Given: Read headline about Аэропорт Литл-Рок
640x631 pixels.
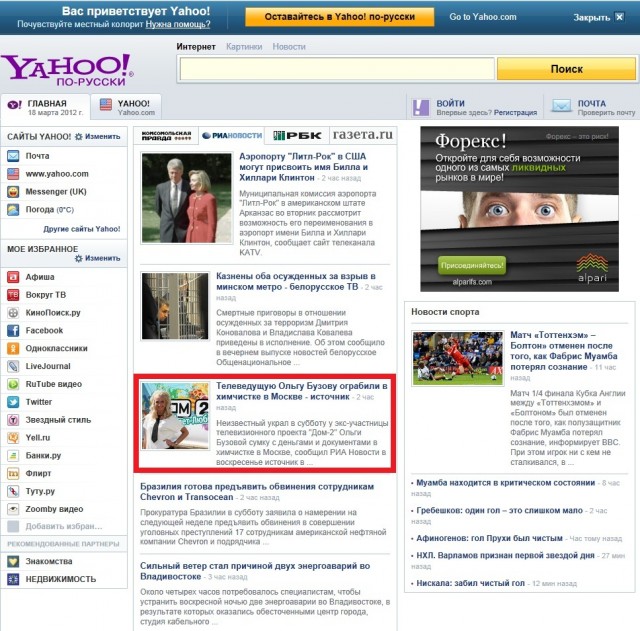Looking at the screenshot, I should [x=303, y=167].
